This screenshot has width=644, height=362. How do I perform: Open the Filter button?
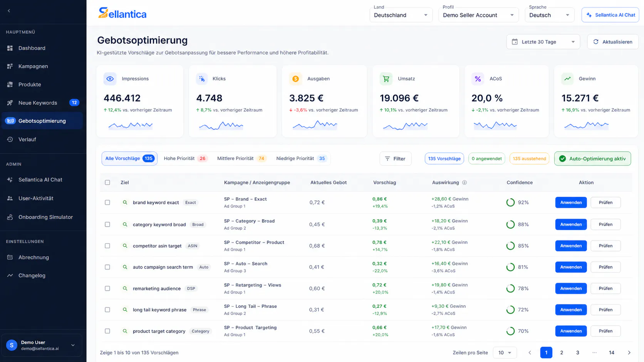pyautogui.click(x=396, y=158)
